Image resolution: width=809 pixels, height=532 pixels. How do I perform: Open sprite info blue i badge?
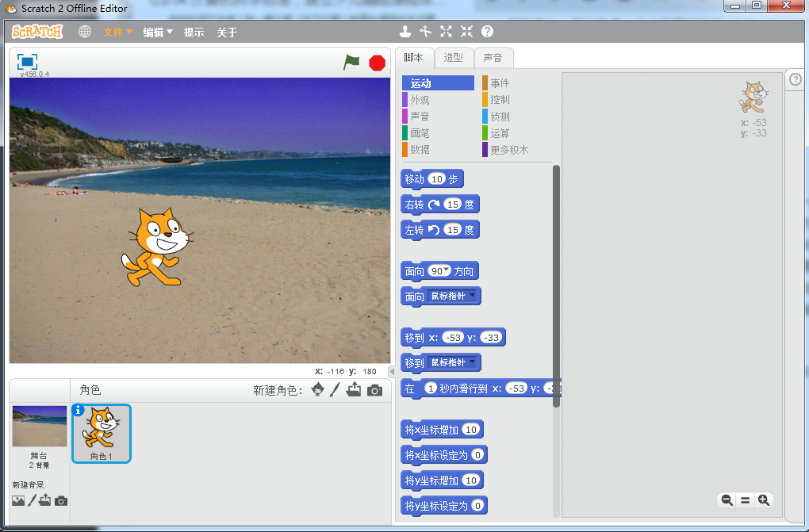[78, 410]
